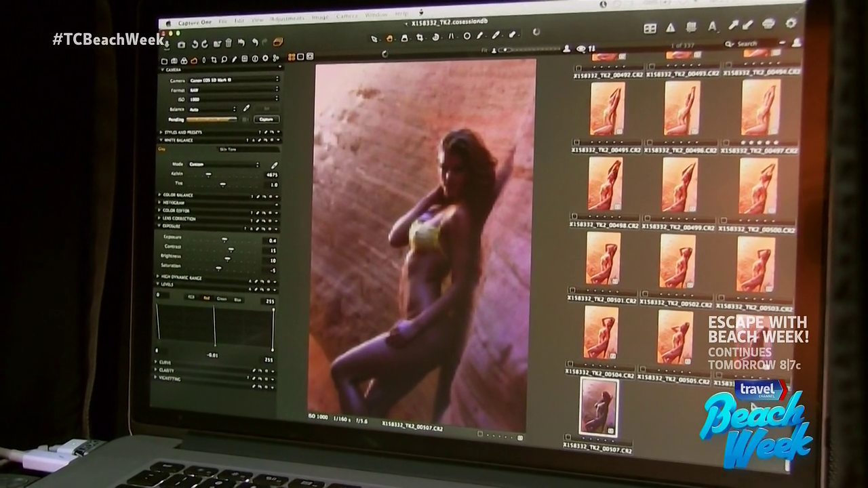Click the browser Search field
This screenshot has height=488, width=868.
[751, 43]
